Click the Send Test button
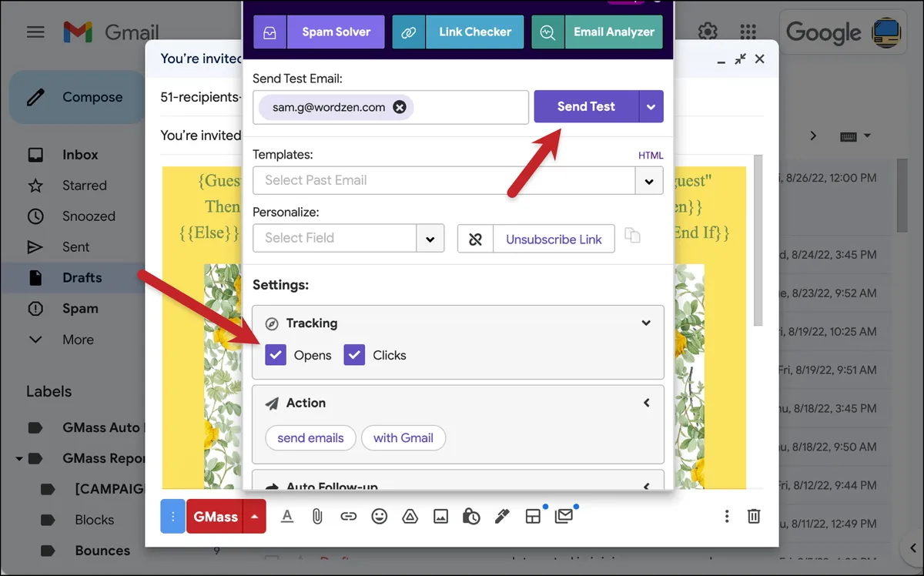 (586, 107)
